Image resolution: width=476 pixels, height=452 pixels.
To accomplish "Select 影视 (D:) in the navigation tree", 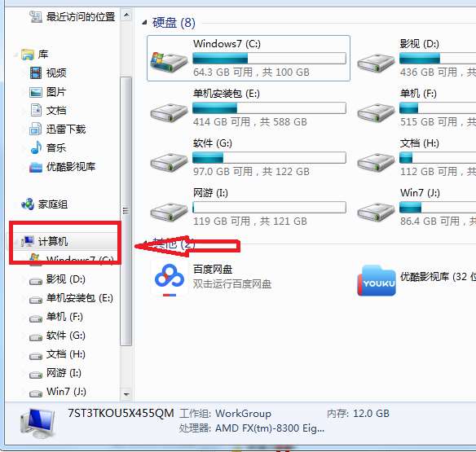I will tap(65, 279).
